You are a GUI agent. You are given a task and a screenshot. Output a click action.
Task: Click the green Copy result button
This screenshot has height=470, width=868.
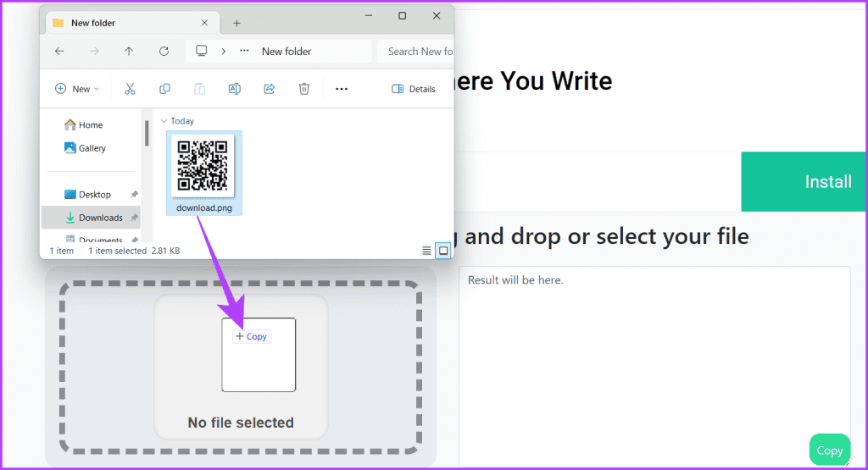tap(829, 451)
